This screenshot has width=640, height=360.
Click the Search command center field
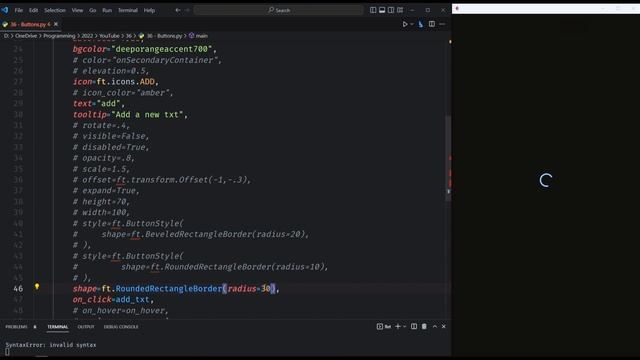pos(278,10)
